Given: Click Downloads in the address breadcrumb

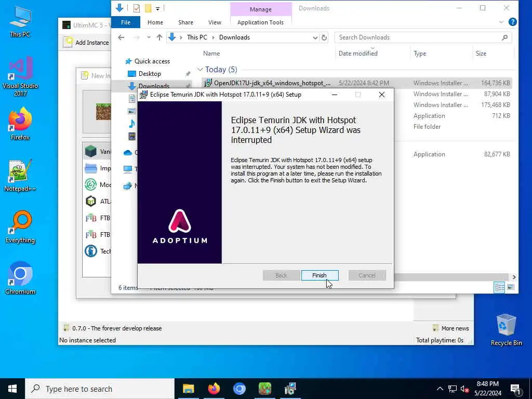Looking at the screenshot, I should (x=234, y=37).
